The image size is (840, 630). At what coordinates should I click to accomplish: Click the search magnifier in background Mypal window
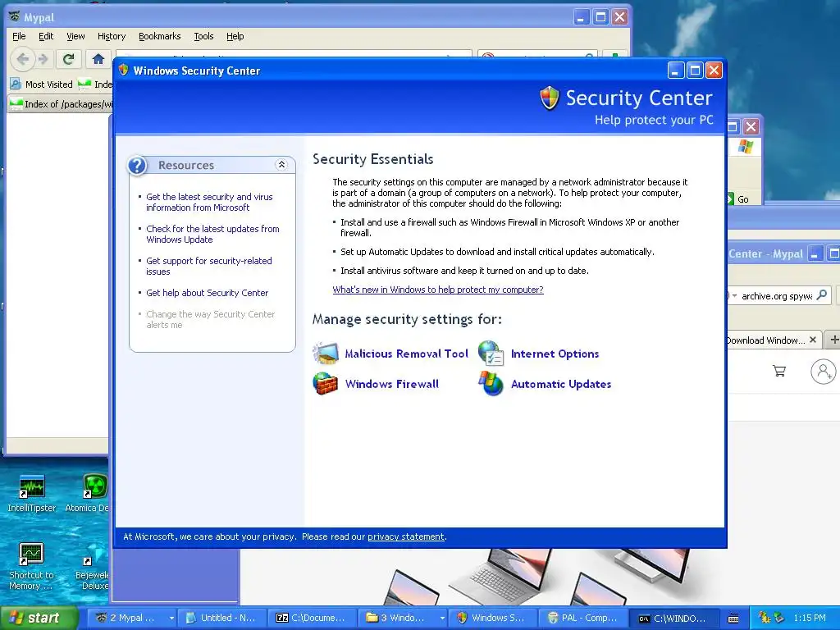[822, 294]
